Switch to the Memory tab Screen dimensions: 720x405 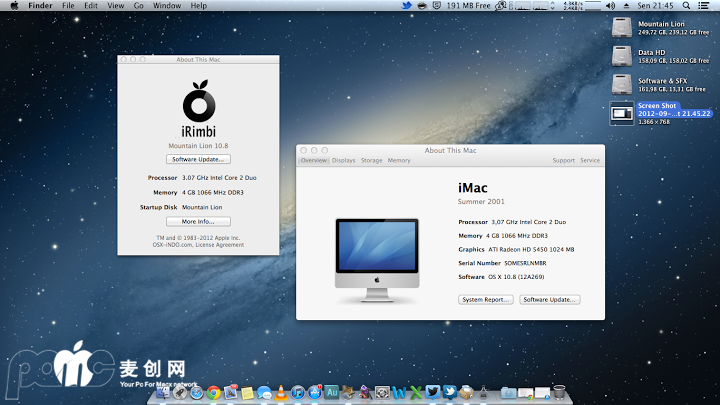pos(399,160)
